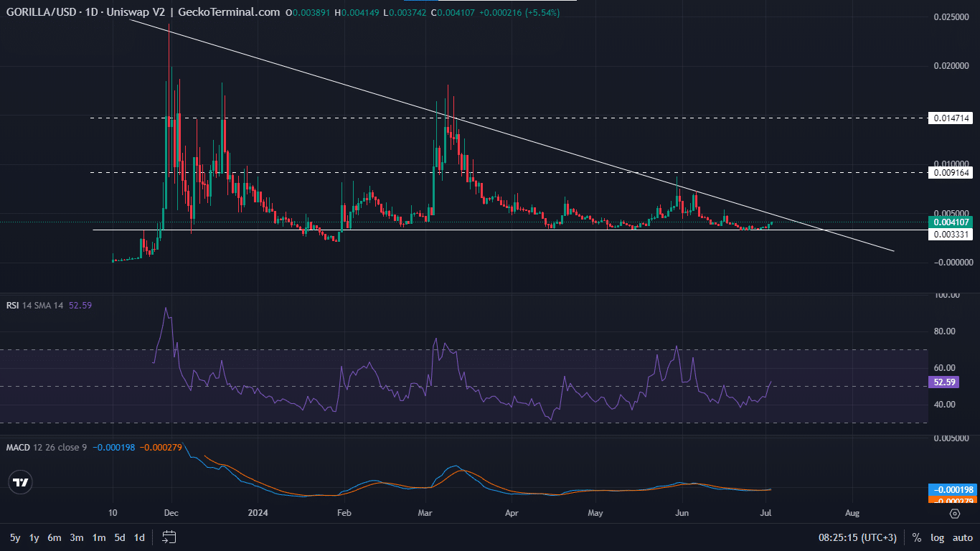Click the 0.014714 price line label

coord(950,118)
